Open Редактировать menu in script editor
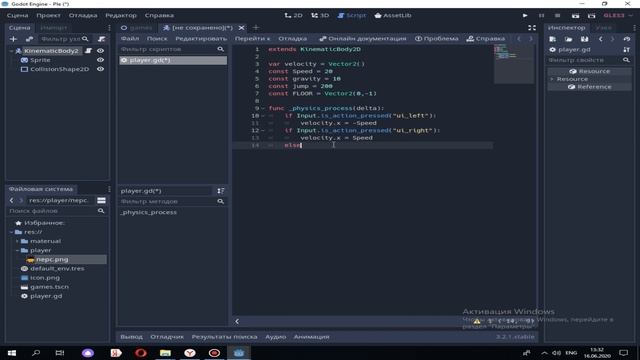Viewport: 640px width, 360px height. click(201, 38)
